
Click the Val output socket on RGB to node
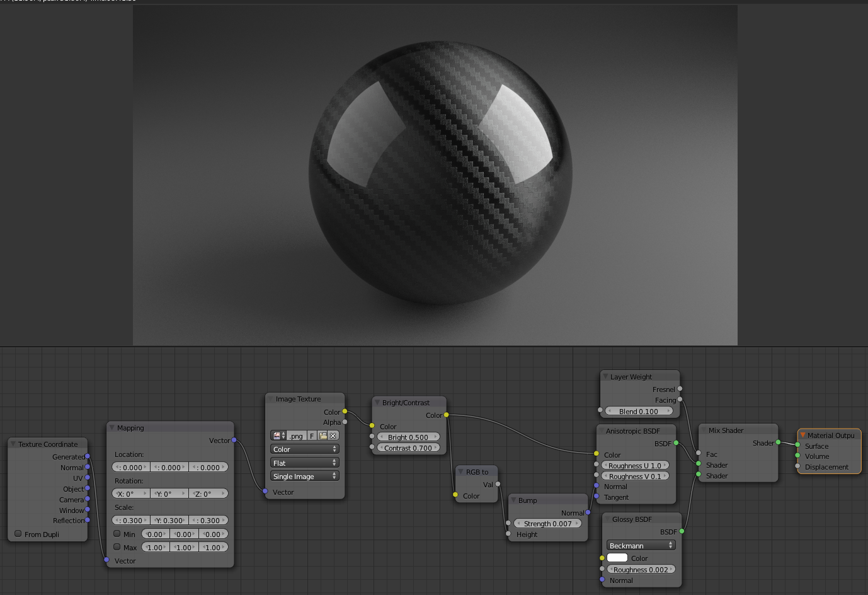coord(498,484)
